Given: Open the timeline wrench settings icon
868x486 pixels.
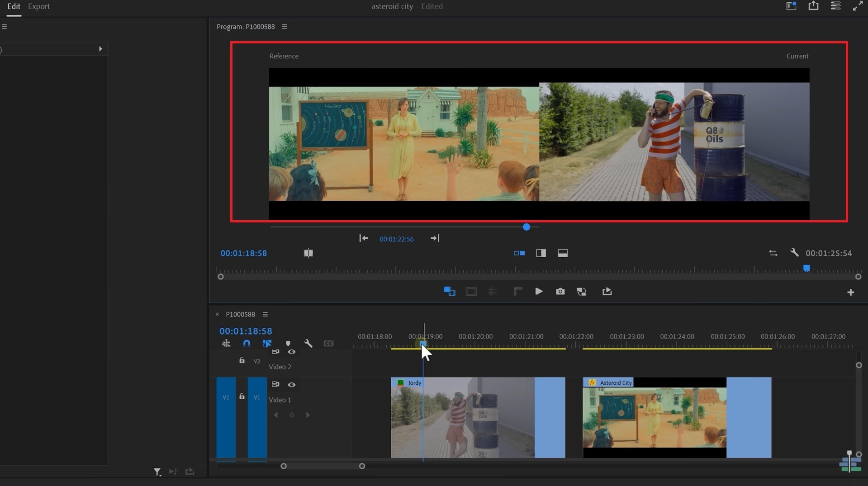Looking at the screenshot, I should 308,344.
